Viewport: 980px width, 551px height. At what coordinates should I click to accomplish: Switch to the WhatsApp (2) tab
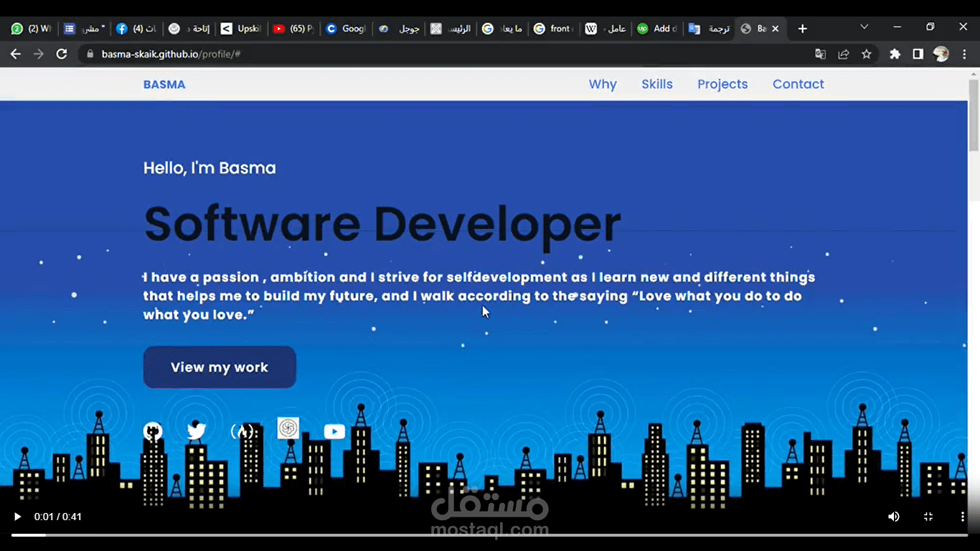31,29
